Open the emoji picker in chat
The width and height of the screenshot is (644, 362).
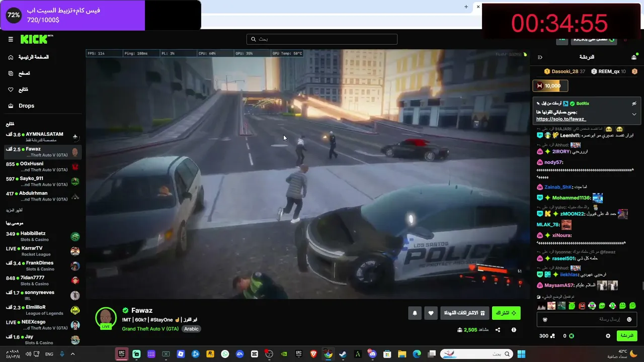629,319
